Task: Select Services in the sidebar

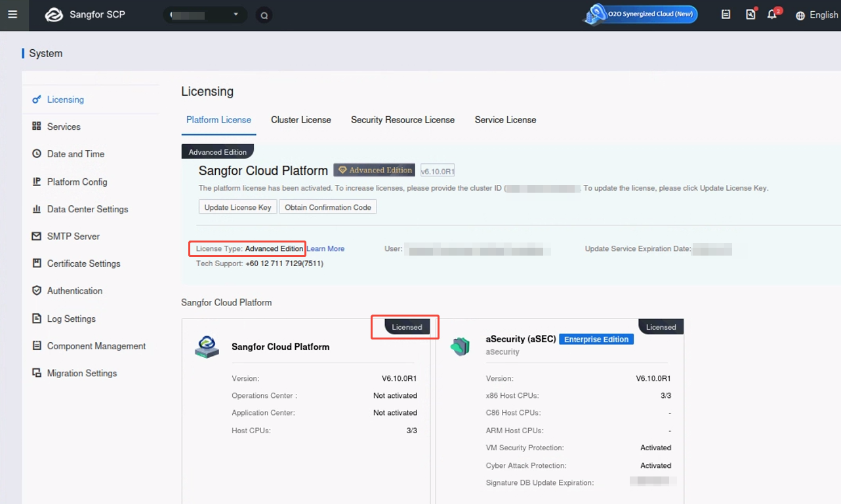Action: (x=64, y=126)
